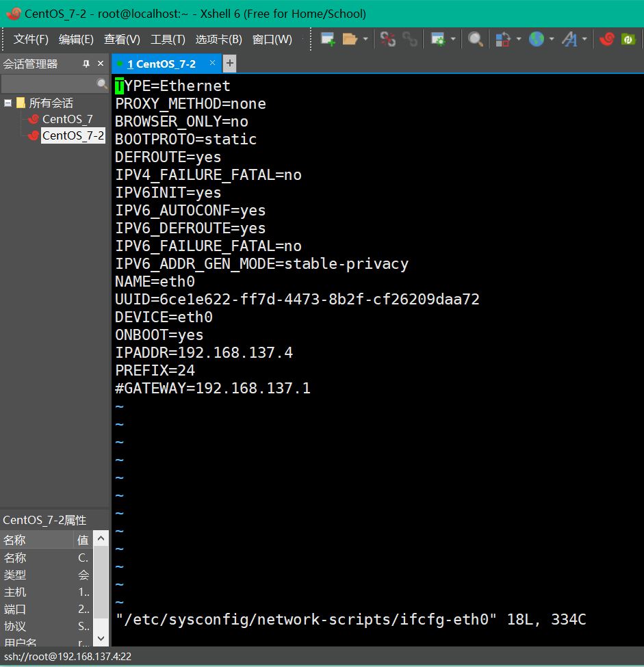Screen dimensions: 644x667
Task: Close the CentOS_7-2 tab
Action: [x=212, y=63]
